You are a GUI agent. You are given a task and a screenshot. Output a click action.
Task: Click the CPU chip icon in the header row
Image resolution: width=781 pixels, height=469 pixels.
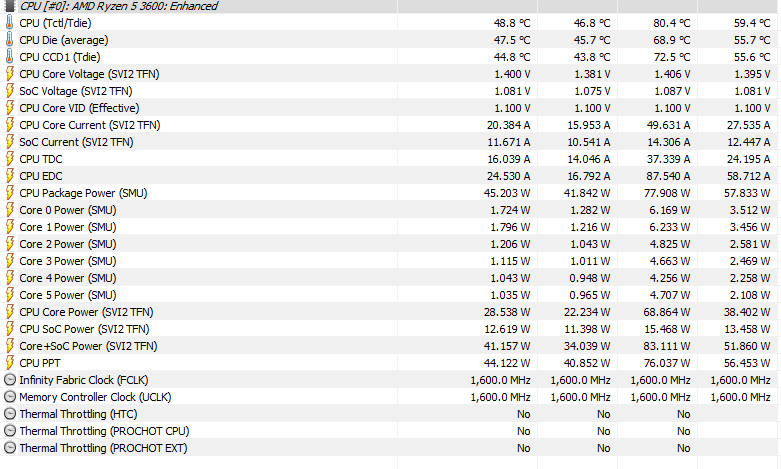pyautogui.click(x=9, y=6)
